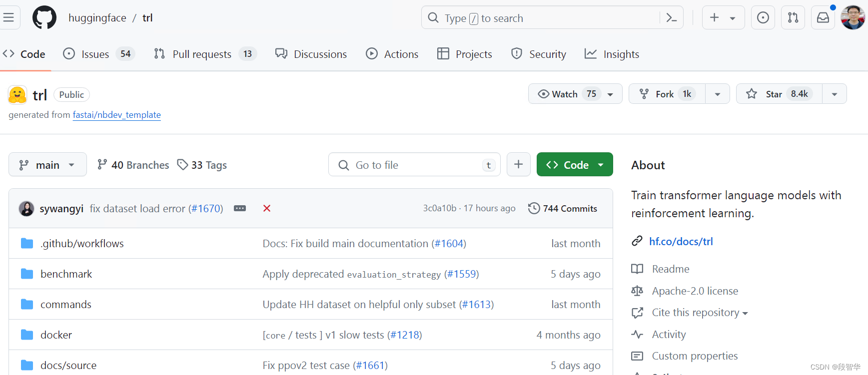
Task: Open the 'Docs: Fix build main documentation' commit message
Action: [345, 244]
